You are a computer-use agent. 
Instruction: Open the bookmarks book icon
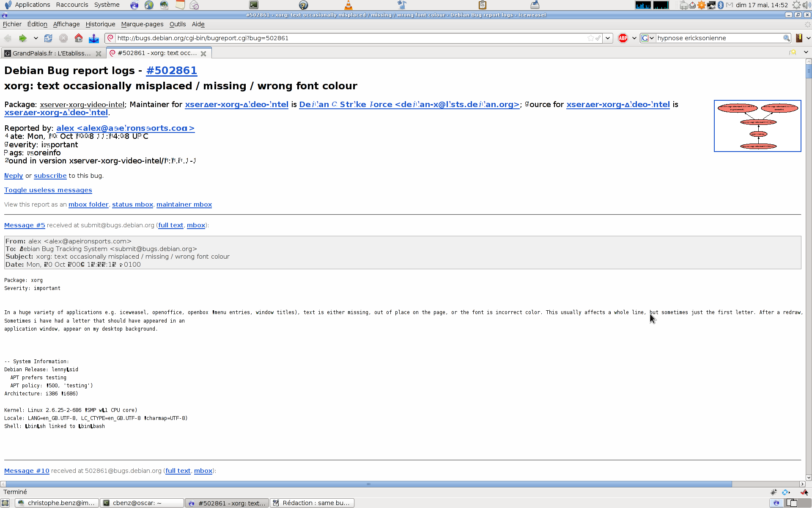point(799,38)
